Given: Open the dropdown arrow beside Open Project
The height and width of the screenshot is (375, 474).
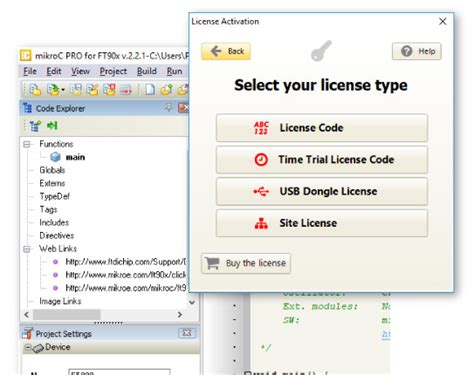Looking at the screenshot, I should pos(63,90).
